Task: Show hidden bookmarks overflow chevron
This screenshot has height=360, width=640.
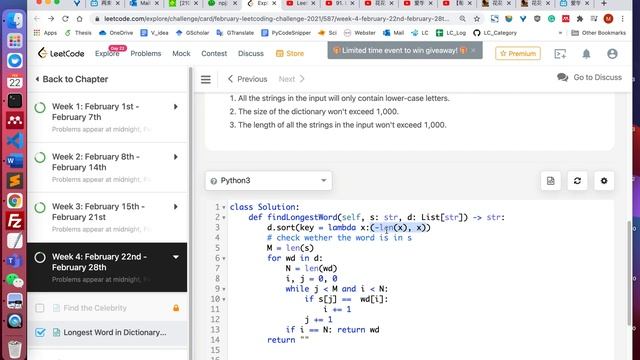Action: click(560, 33)
